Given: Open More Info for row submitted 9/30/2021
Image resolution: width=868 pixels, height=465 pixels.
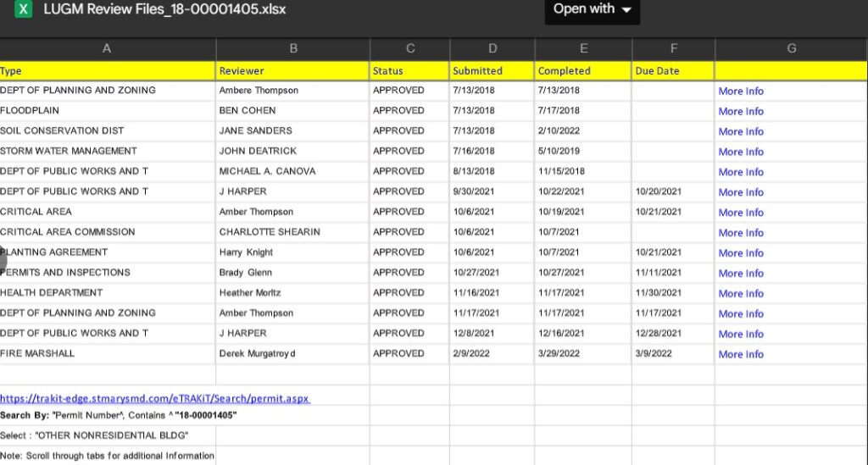Looking at the screenshot, I should 741,192.
